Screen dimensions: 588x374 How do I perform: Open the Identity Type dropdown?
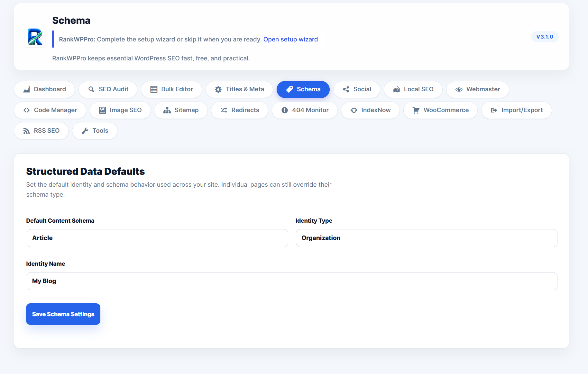click(427, 238)
